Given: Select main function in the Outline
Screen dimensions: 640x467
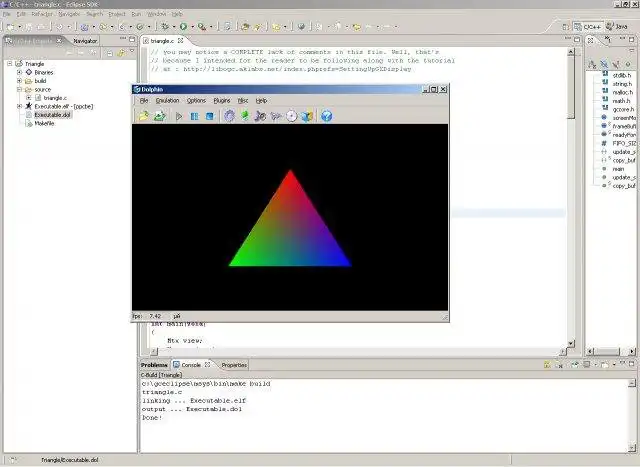Looking at the screenshot, I should click(618, 169).
